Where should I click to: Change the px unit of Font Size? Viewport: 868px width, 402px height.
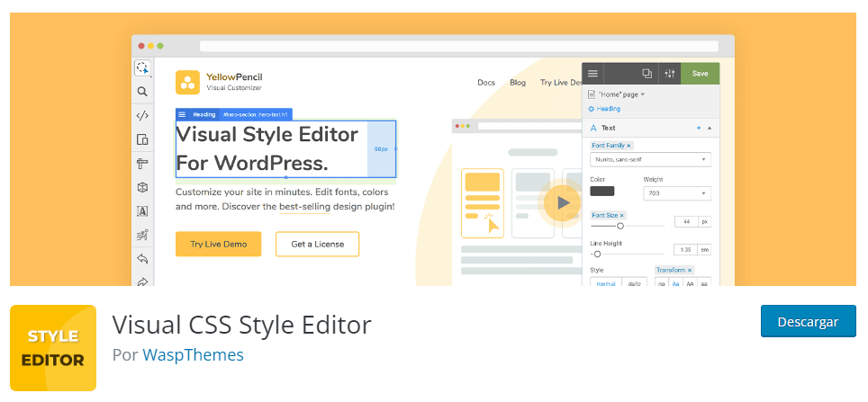[705, 222]
